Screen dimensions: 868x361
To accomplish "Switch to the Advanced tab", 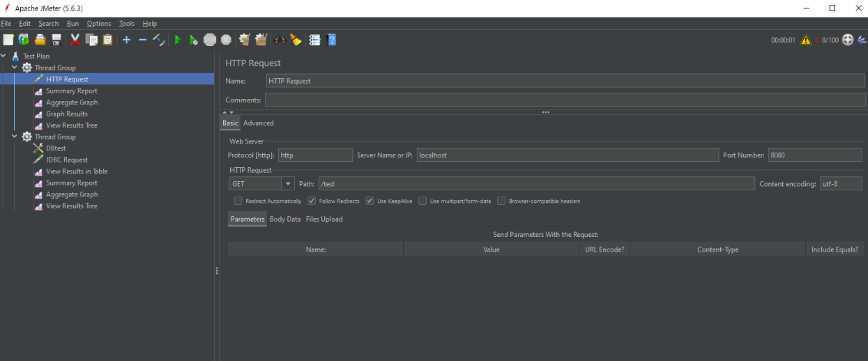I will pyautogui.click(x=259, y=123).
